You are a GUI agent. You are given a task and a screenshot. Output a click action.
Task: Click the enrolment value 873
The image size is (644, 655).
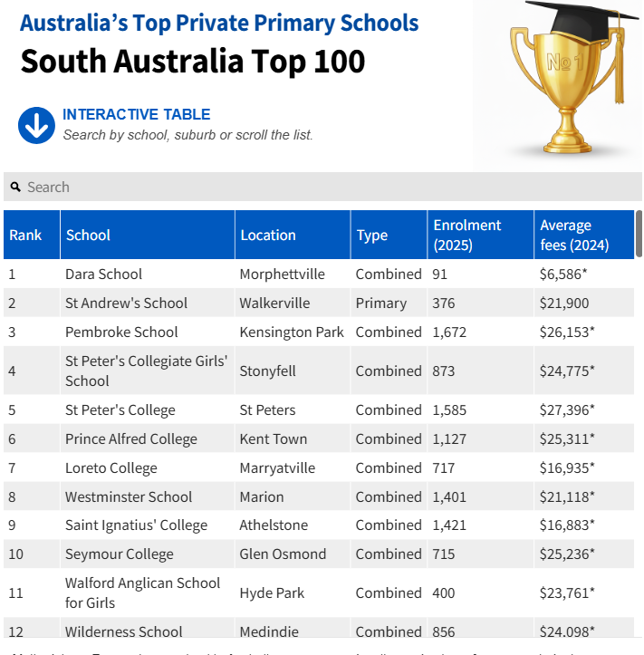click(444, 371)
